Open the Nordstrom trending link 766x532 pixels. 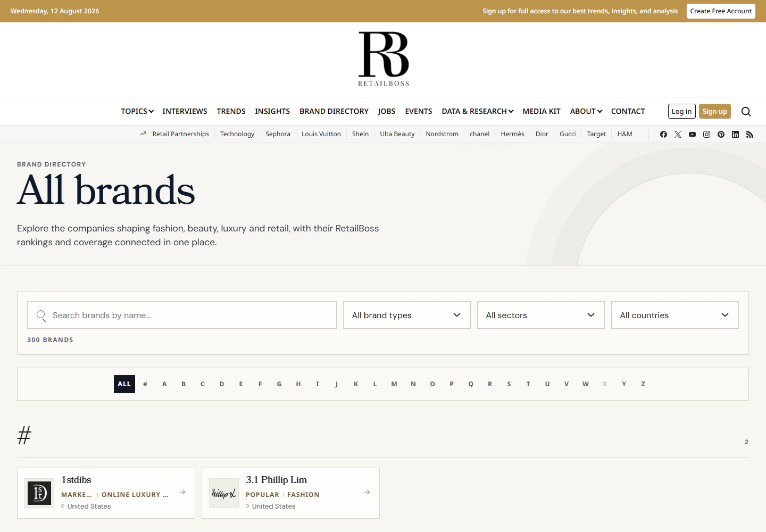coord(442,134)
